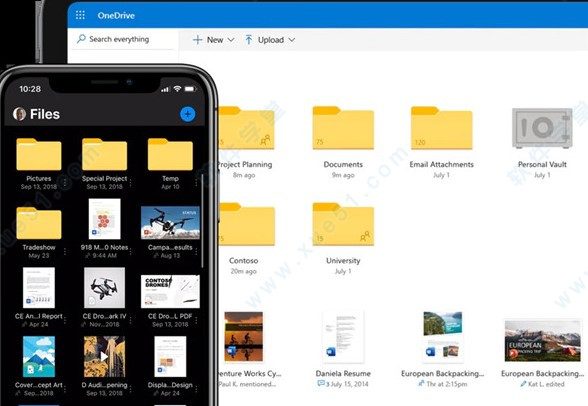The image size is (588, 406).
Task: Tap the blue plus button on phone
Action: click(x=188, y=114)
